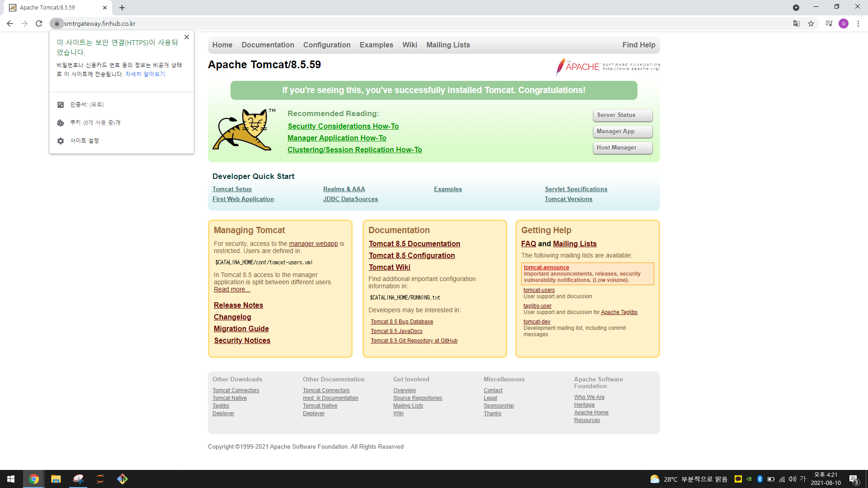
Task: Click Find Help in nav bar
Action: (x=639, y=45)
